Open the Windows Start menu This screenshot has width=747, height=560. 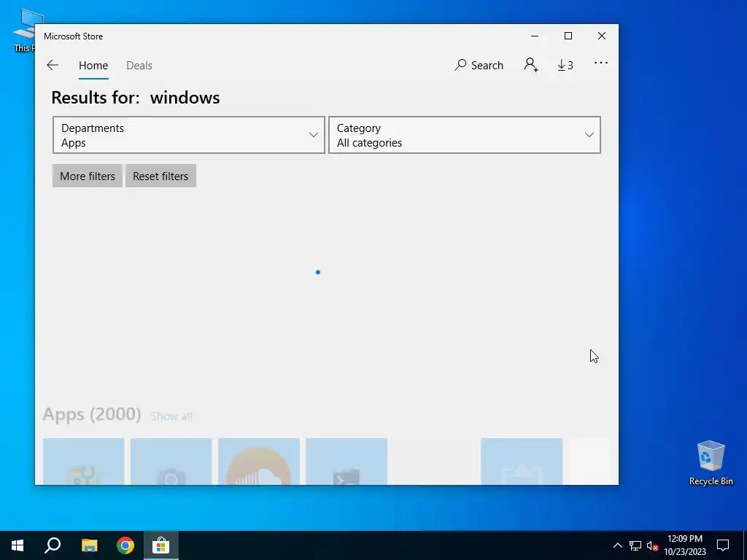(x=18, y=545)
